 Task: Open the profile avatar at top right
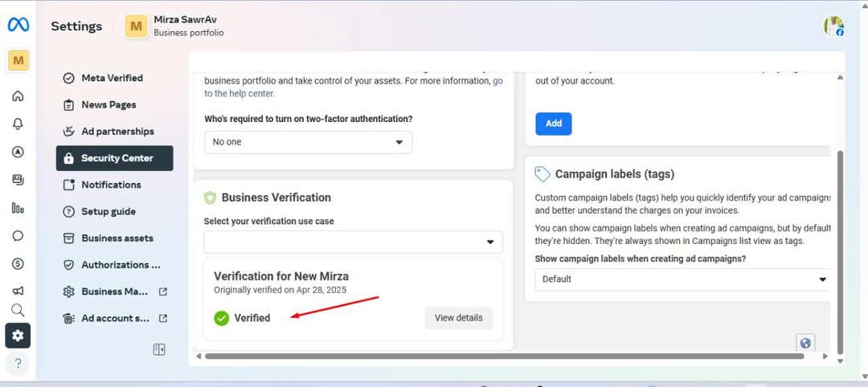[x=833, y=26]
